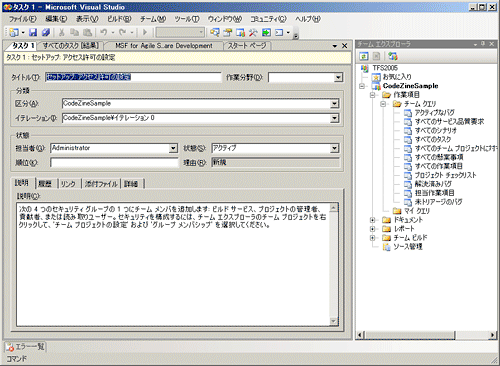Click the Copy toolbar icon

[74, 32]
